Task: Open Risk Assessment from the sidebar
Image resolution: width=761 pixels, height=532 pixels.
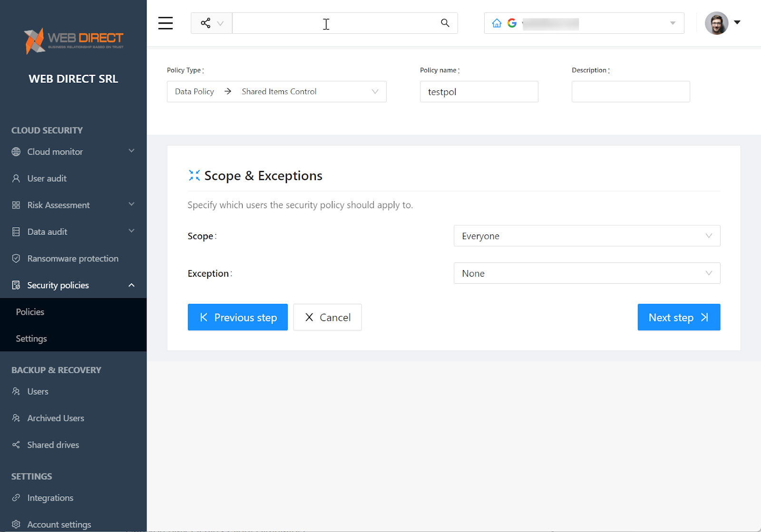Action: tap(59, 205)
